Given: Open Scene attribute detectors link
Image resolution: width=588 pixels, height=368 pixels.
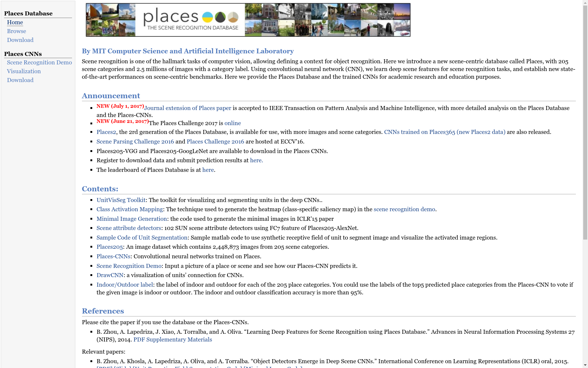Looking at the screenshot, I should [x=129, y=228].
